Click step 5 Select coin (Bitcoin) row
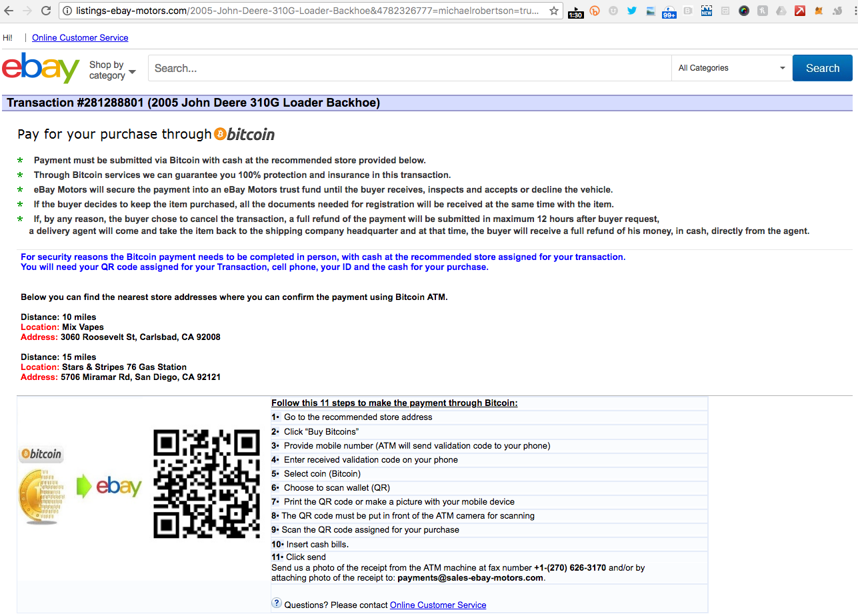 (x=489, y=473)
